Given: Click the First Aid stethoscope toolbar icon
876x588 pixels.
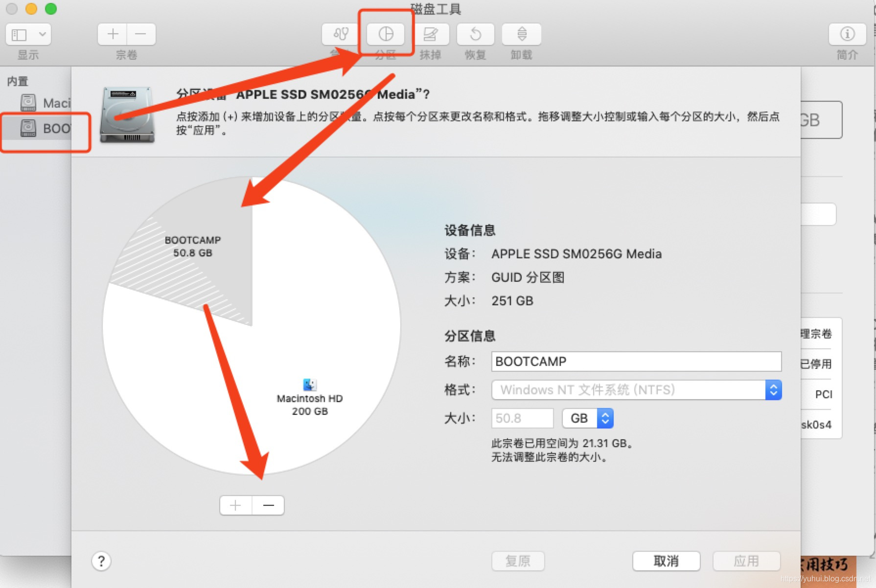Looking at the screenshot, I should pyautogui.click(x=340, y=34).
